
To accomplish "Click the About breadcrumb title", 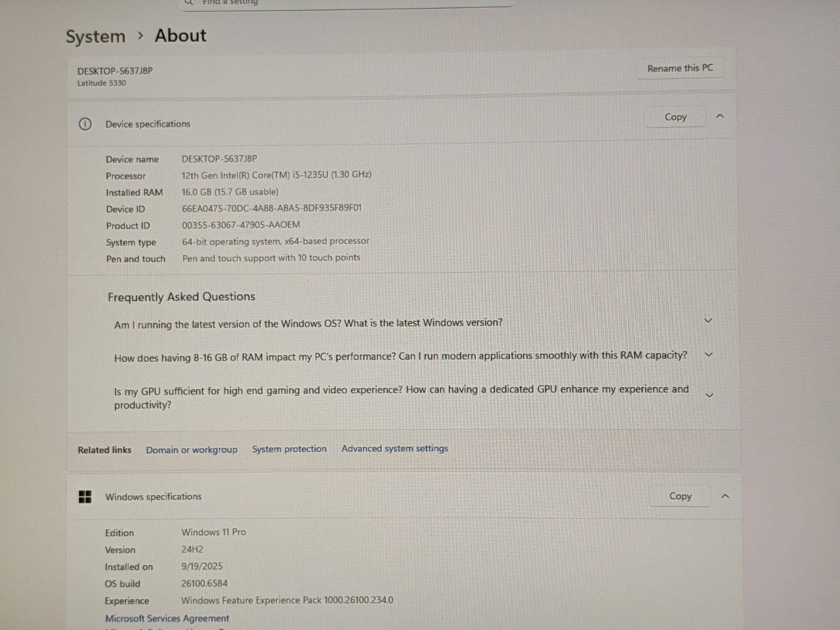I will (181, 36).
